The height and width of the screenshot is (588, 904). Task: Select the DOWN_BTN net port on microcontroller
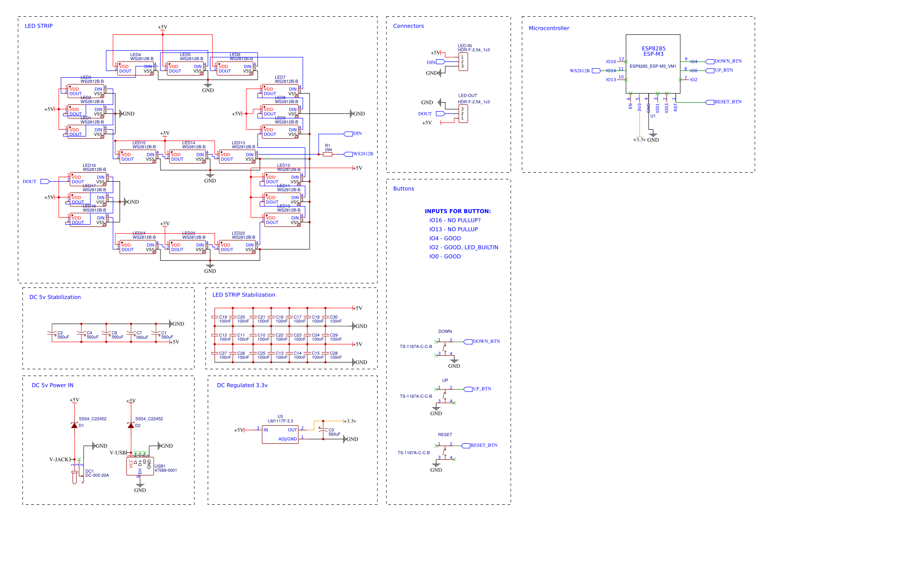[724, 61]
